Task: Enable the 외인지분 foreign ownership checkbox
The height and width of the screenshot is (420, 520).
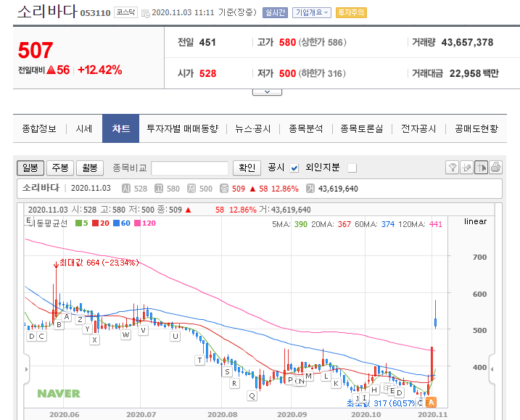Action: click(352, 168)
